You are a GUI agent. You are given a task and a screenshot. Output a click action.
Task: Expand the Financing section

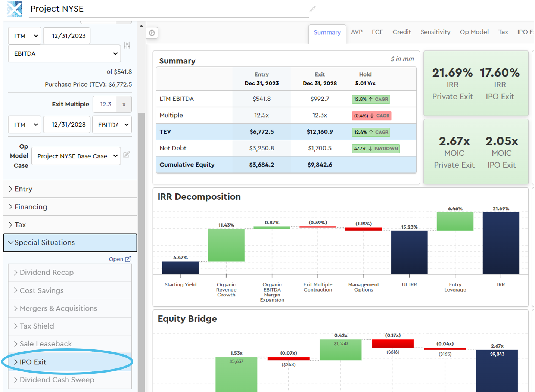click(x=70, y=207)
